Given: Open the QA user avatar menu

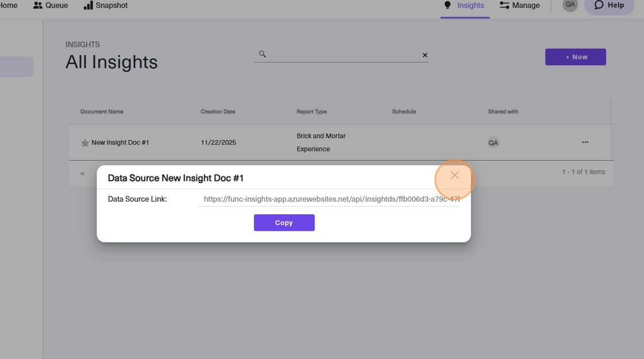Looking at the screenshot, I should click(x=570, y=5).
